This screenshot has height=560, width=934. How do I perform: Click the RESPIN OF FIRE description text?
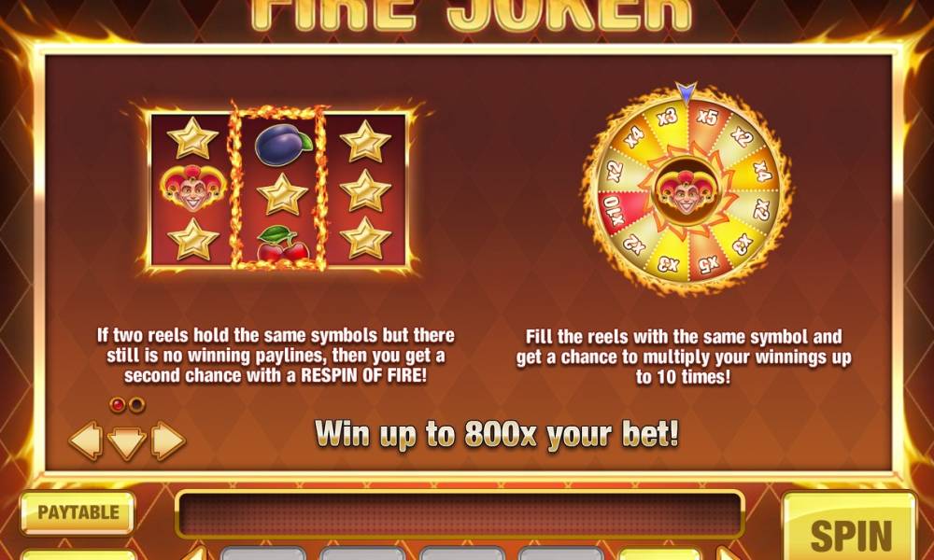pyautogui.click(x=276, y=356)
